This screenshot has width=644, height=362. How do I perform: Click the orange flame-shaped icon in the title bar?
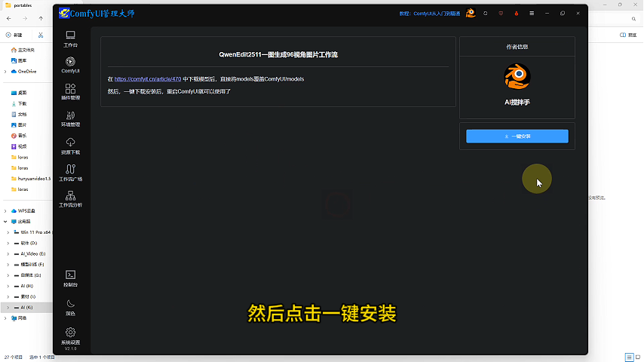click(517, 13)
